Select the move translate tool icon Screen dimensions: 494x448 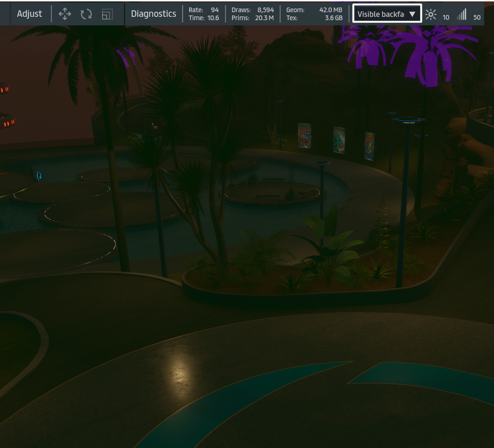tap(65, 14)
